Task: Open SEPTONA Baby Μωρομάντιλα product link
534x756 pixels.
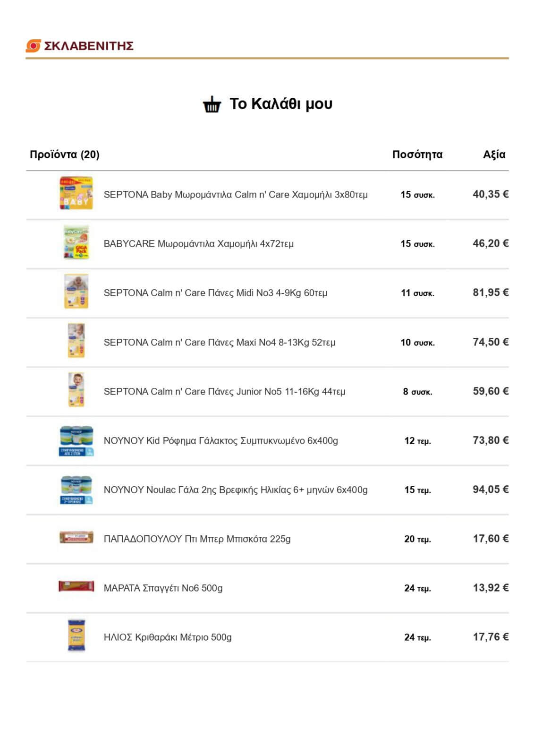Action: [236, 195]
